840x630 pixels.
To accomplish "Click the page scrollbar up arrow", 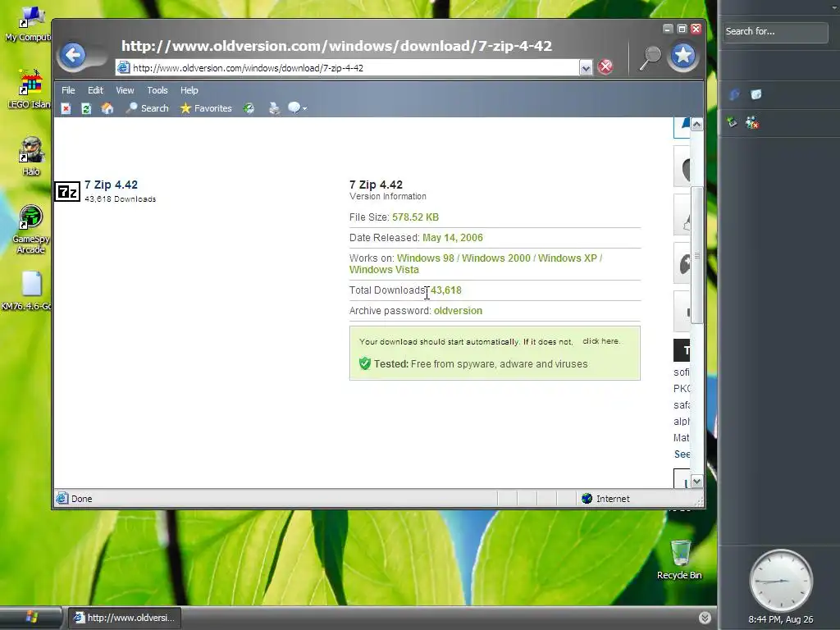I will point(696,125).
